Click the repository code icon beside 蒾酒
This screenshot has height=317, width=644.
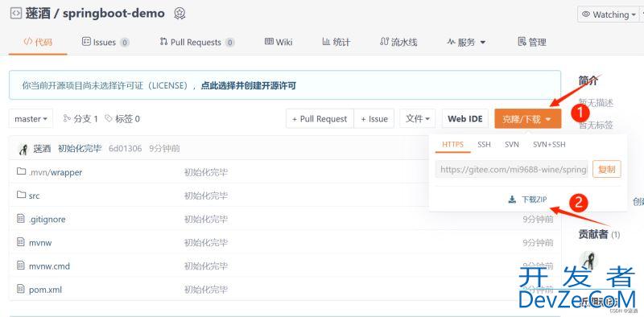15,14
